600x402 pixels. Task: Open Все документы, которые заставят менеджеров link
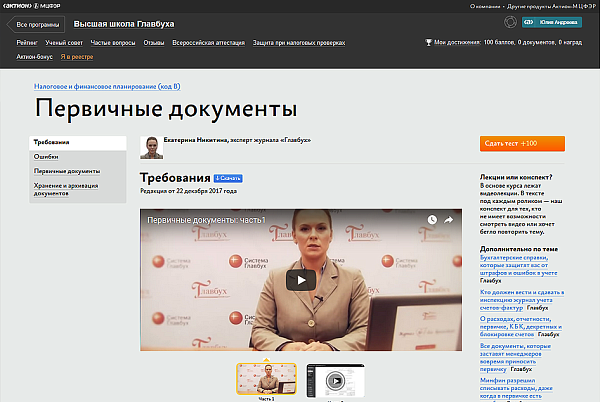[x=515, y=358]
